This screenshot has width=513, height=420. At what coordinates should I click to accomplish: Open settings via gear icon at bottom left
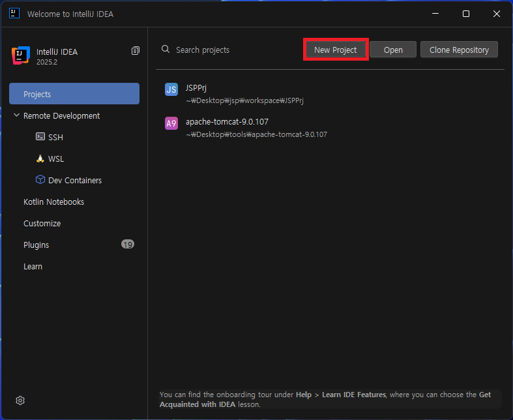coord(20,400)
